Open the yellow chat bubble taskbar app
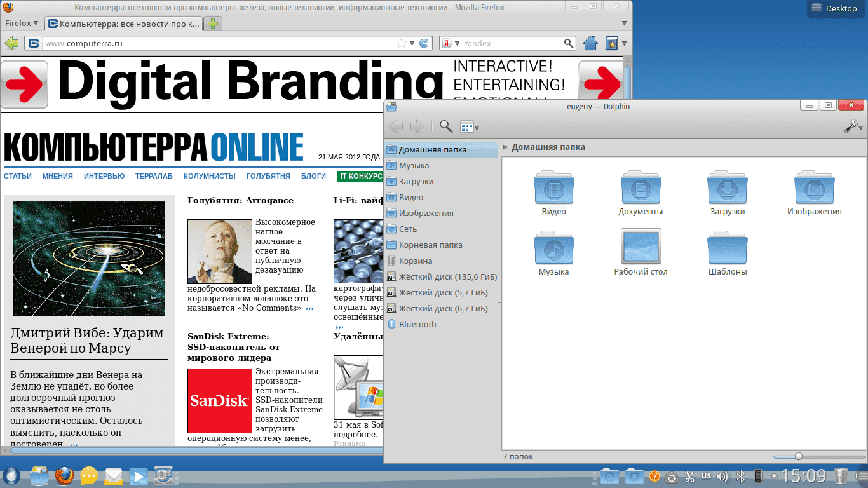 89,476
